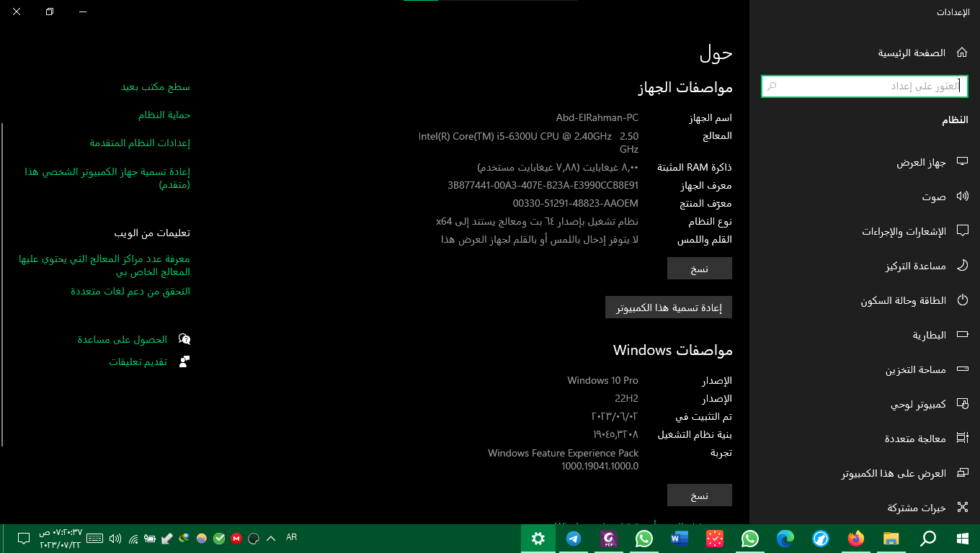Screen dimensions: 980x553
Task: Open link about processor core count
Action: click(x=104, y=265)
